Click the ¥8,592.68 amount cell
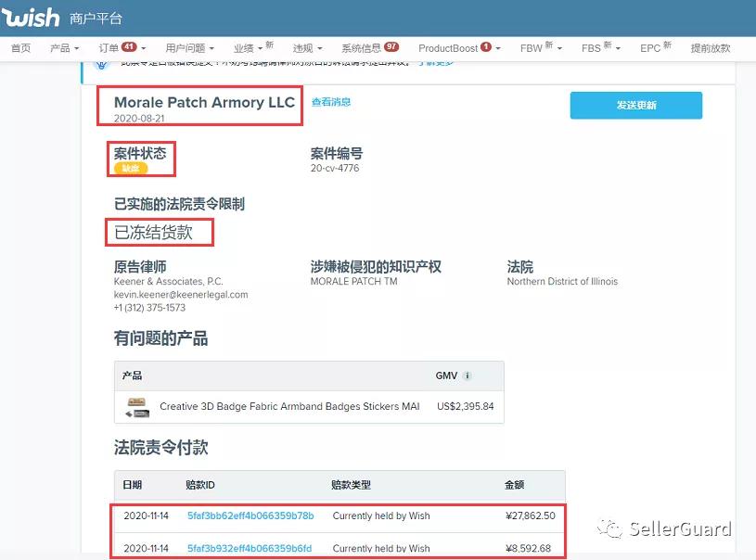 528,548
